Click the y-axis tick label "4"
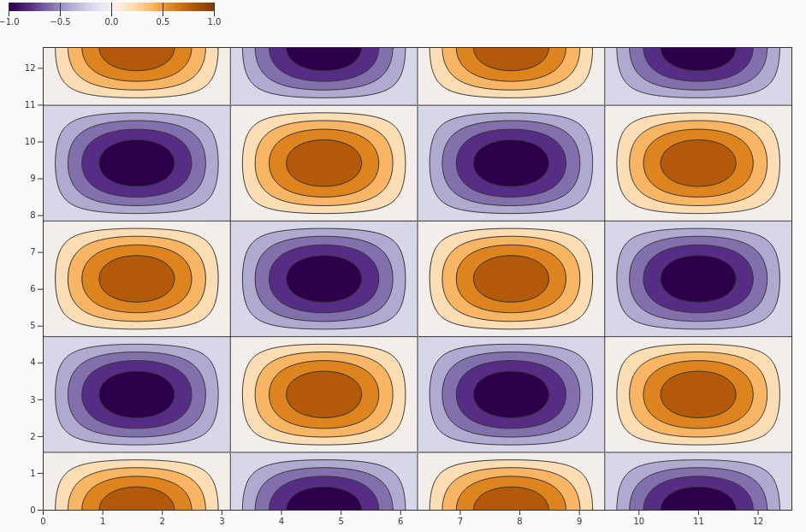Viewport: 806px width, 532px height. point(33,363)
